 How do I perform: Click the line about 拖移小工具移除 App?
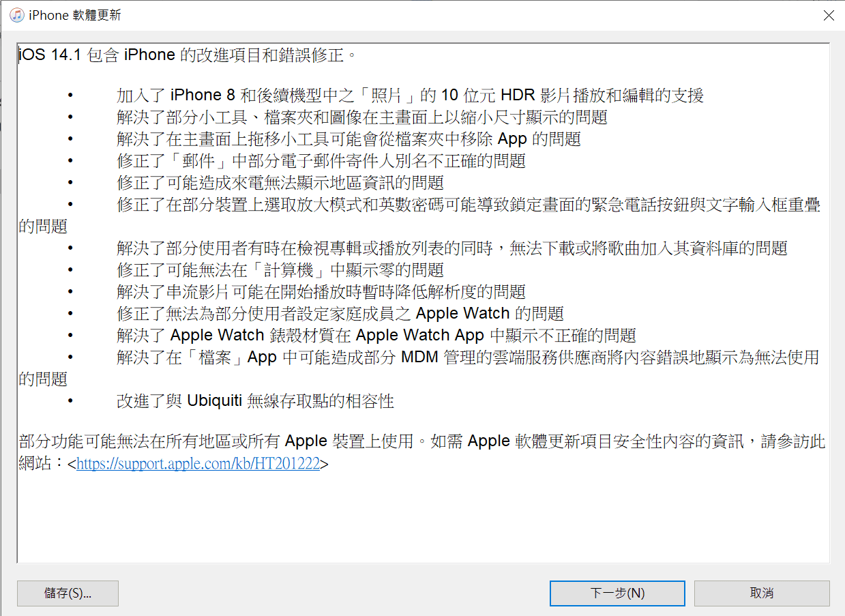(x=349, y=139)
